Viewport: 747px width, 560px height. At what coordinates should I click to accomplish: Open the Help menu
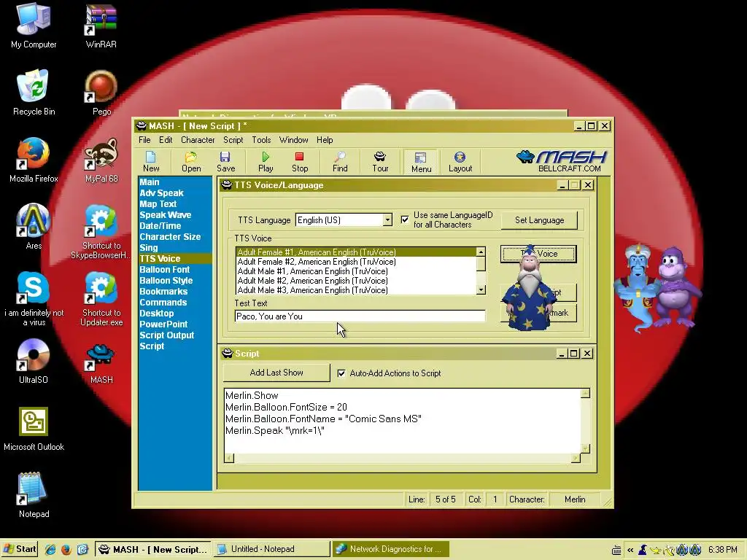(x=325, y=140)
